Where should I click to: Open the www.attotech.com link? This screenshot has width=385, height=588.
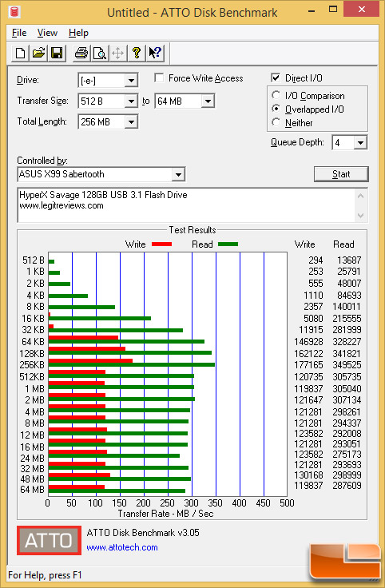[122, 547]
